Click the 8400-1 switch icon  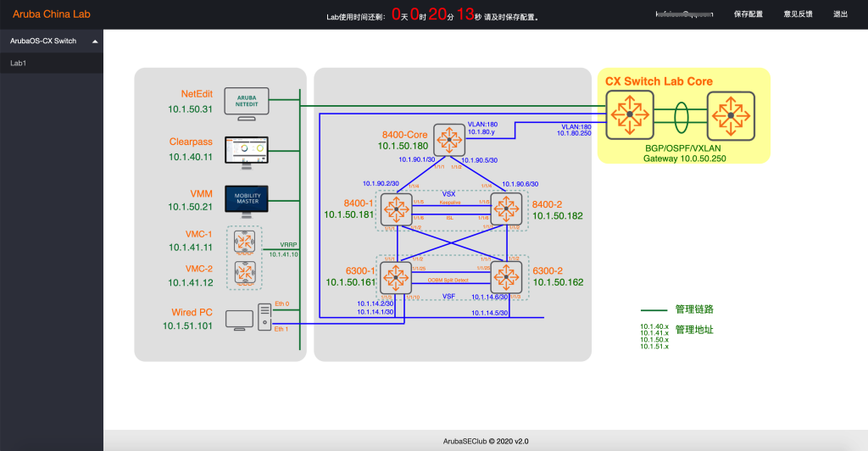395,208
